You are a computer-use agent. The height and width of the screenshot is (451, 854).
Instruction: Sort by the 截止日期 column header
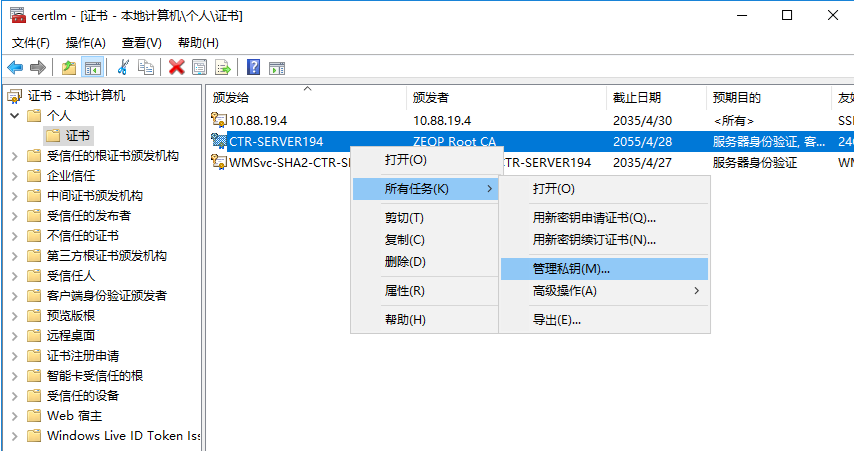pos(636,97)
